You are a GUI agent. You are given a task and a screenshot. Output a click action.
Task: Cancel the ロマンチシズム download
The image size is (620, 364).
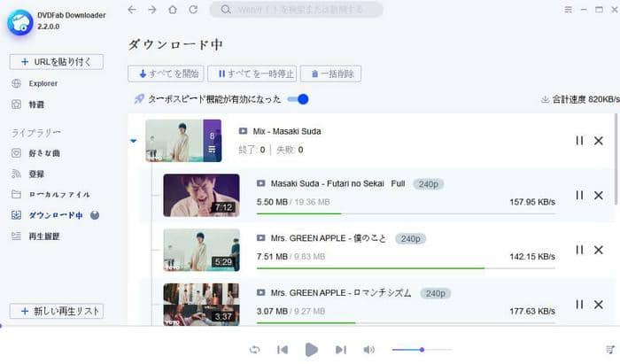(599, 305)
